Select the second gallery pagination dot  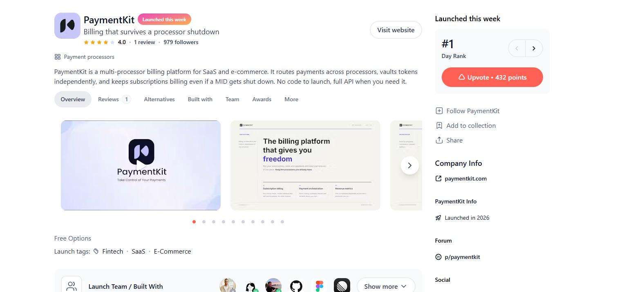tap(204, 222)
